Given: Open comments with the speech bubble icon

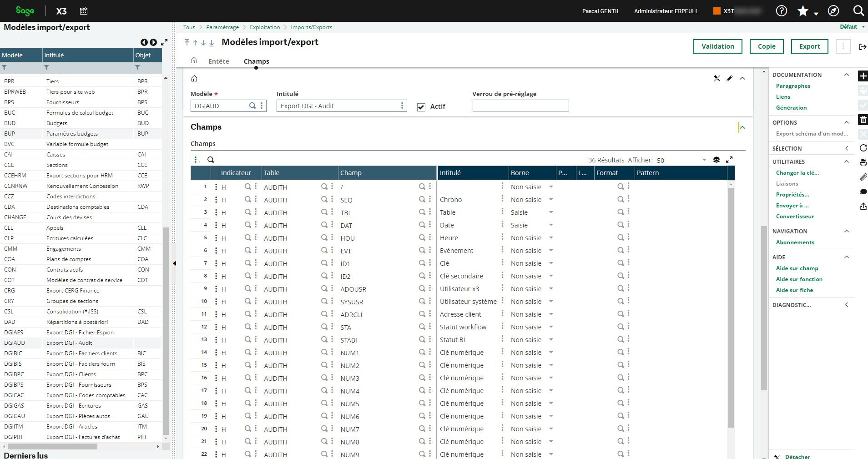Looking at the screenshot, I should click(863, 192).
